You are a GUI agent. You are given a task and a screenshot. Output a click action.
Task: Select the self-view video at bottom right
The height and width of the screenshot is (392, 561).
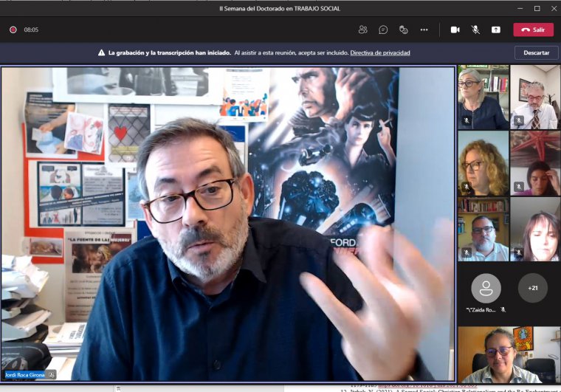point(508,354)
